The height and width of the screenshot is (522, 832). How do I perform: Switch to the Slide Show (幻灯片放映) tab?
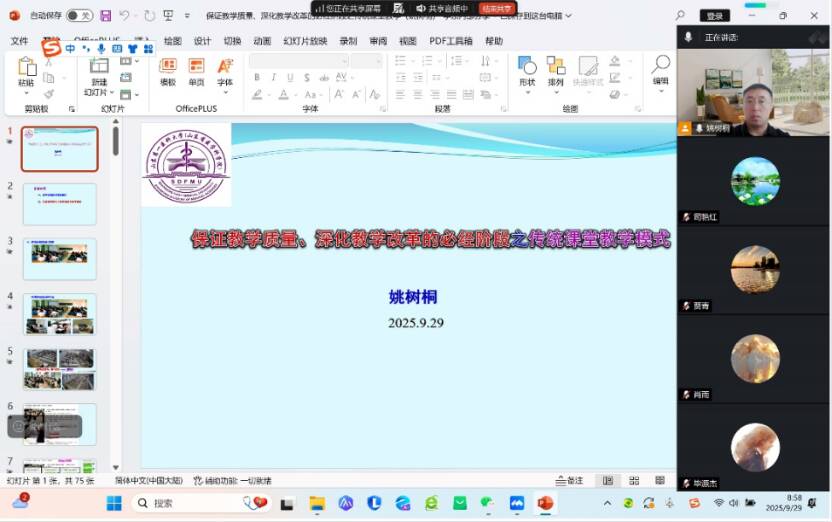click(305, 41)
